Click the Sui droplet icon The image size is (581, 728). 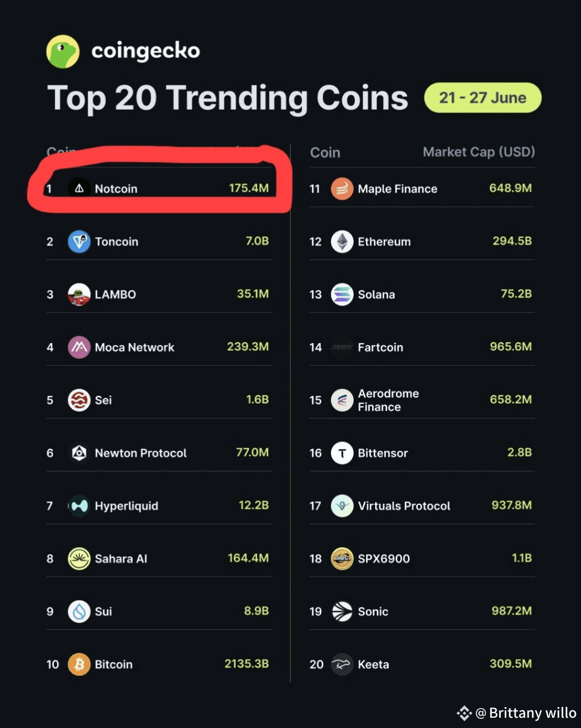tap(79, 611)
